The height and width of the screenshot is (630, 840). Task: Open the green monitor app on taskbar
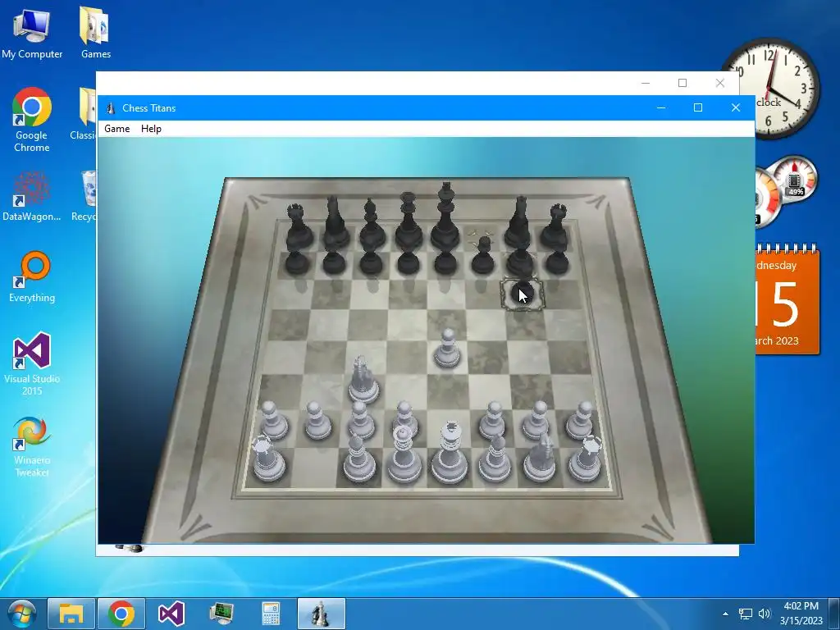221,614
